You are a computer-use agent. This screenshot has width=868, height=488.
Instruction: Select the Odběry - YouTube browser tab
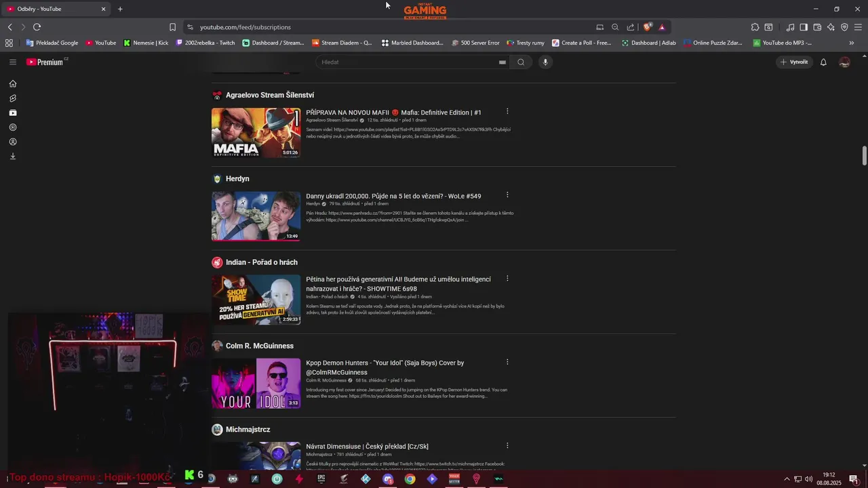coord(56,9)
